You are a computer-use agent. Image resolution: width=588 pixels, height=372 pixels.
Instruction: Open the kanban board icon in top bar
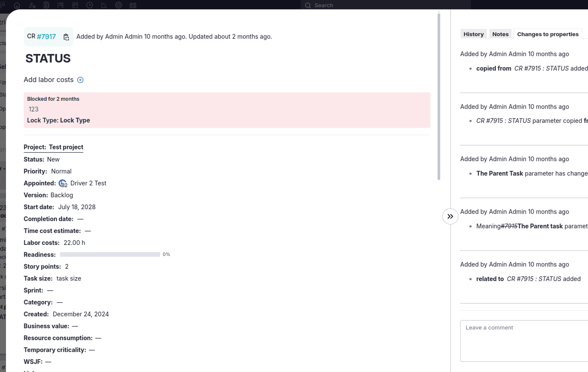click(75, 6)
